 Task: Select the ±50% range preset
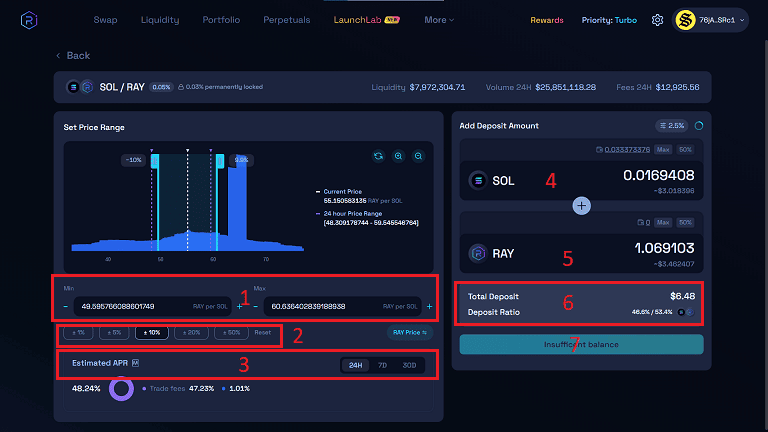(231, 333)
